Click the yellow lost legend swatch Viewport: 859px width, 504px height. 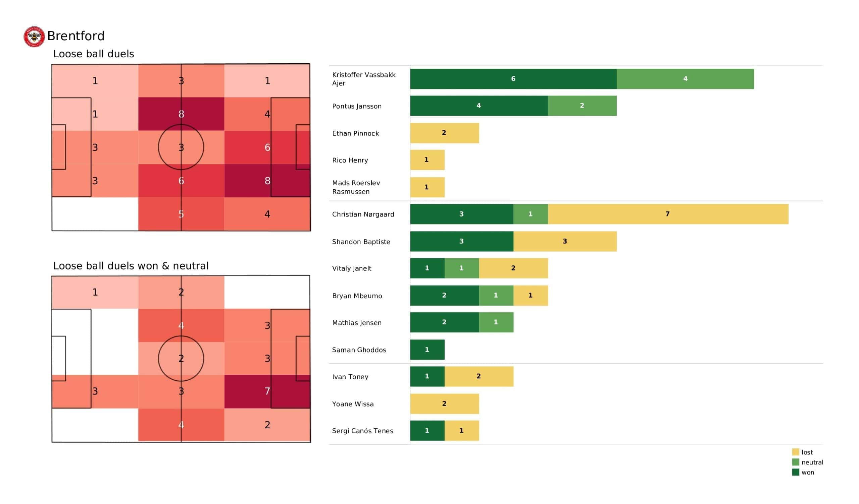click(796, 452)
